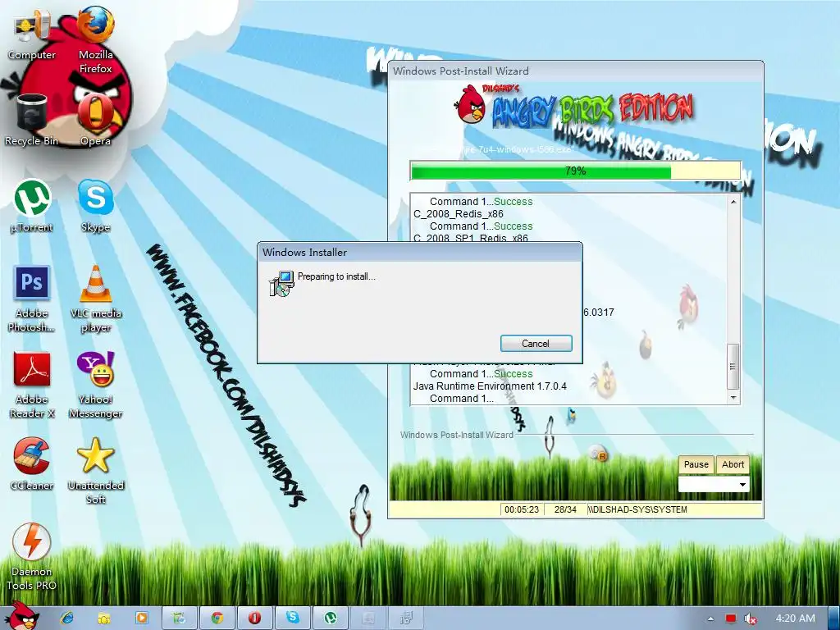840x630 pixels.
Task: Switch to Skype taskbar button
Action: point(293,618)
